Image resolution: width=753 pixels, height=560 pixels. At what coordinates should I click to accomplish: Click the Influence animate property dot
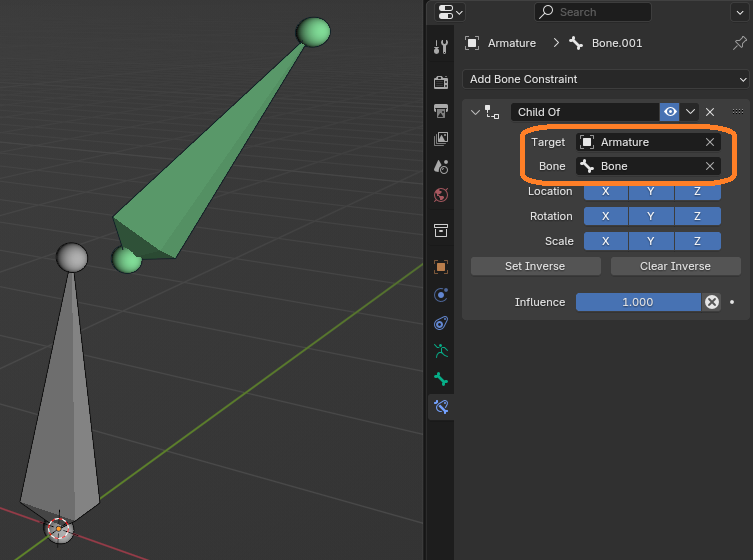(x=732, y=302)
